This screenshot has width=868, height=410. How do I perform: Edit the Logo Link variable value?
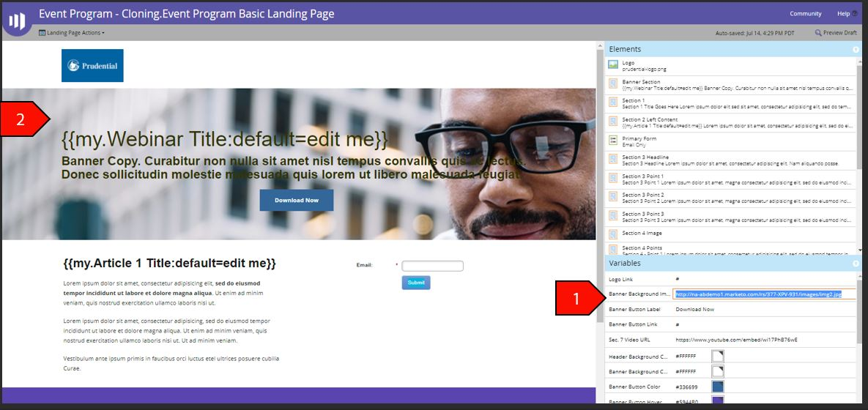[x=678, y=280]
